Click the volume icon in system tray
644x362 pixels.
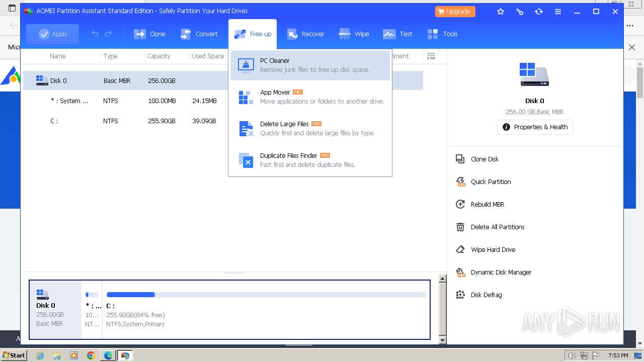pos(572,355)
